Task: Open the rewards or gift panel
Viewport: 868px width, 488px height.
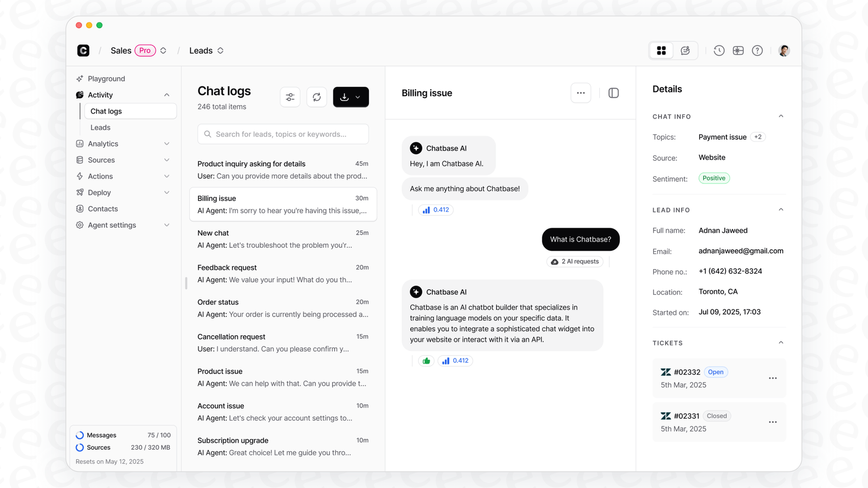Action: click(738, 50)
